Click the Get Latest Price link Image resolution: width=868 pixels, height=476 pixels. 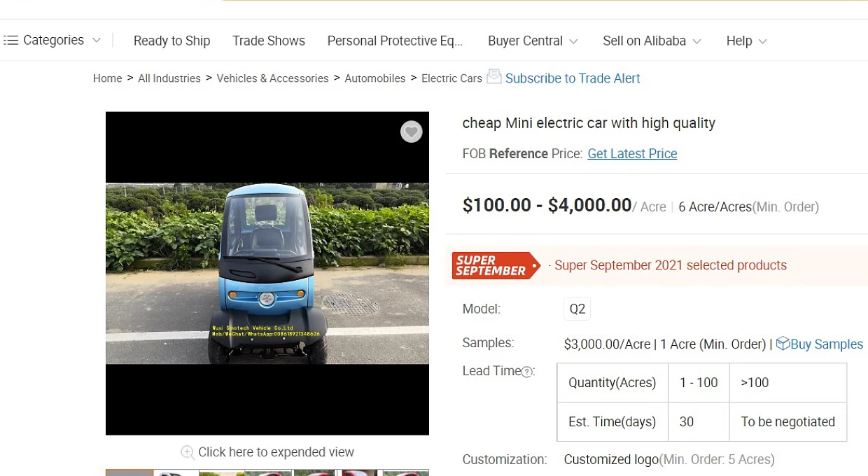pyautogui.click(x=632, y=154)
